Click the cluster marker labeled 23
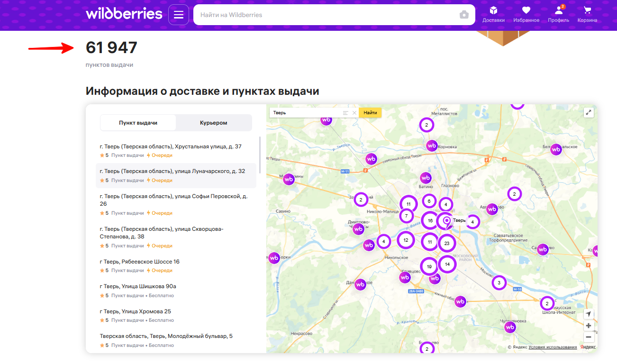The width and height of the screenshot is (617, 364). tap(447, 243)
